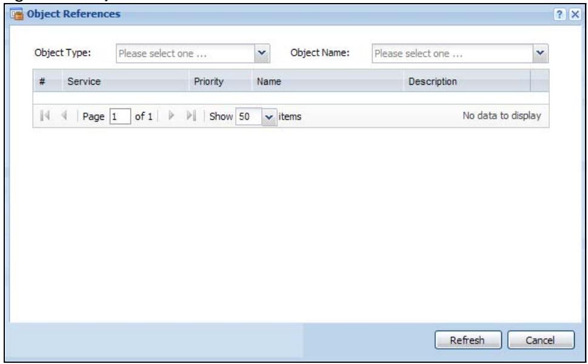Click the Refresh button
Screen dimensions: 588x364
pyautogui.click(x=468, y=340)
